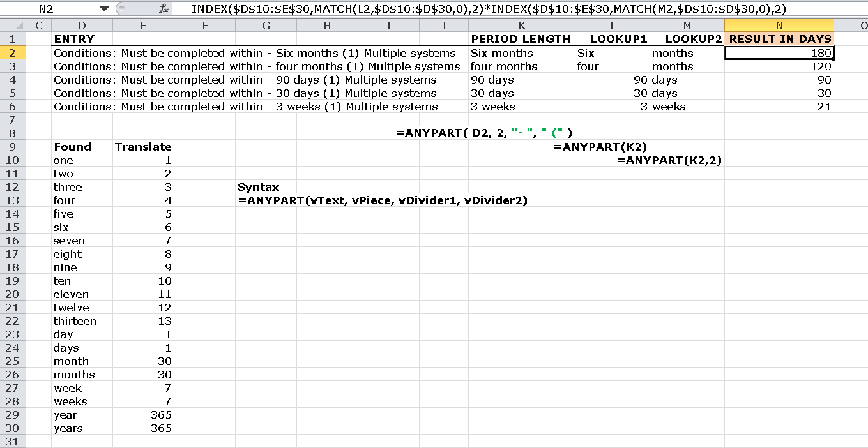Screen dimensions: 868x448
Task: Select the '3 weeks' period cell
Action: coord(522,107)
